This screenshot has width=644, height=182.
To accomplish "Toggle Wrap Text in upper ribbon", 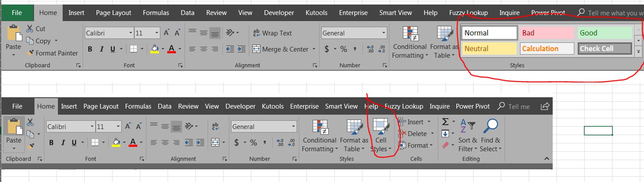I will click(x=272, y=33).
